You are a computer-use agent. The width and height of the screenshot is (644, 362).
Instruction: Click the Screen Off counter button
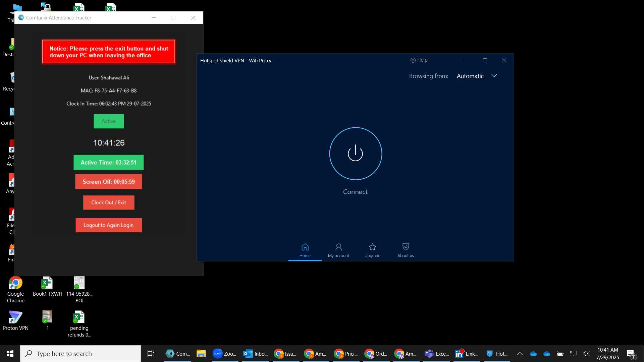tap(109, 182)
